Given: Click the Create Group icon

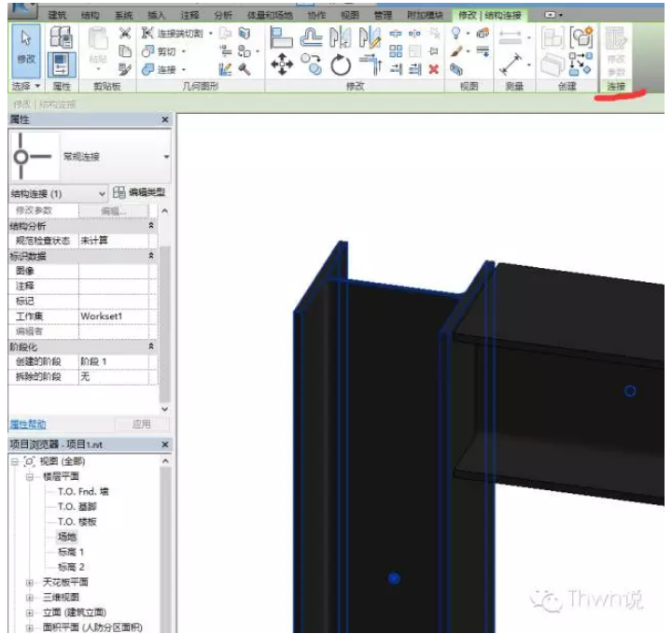Looking at the screenshot, I should [581, 36].
